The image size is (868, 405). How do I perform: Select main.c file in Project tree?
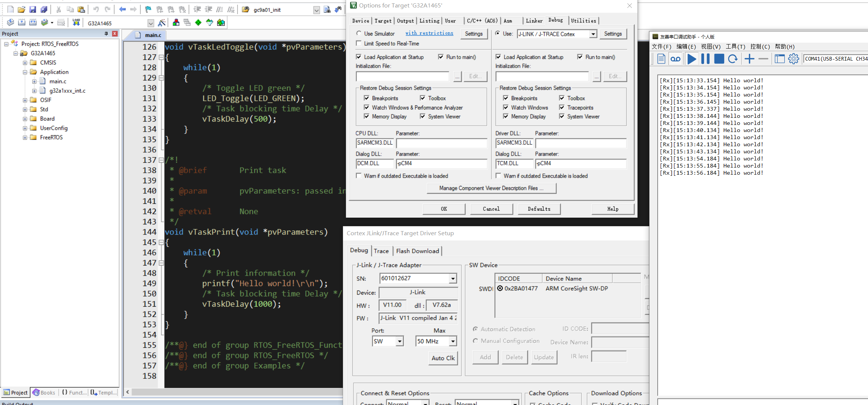58,82
